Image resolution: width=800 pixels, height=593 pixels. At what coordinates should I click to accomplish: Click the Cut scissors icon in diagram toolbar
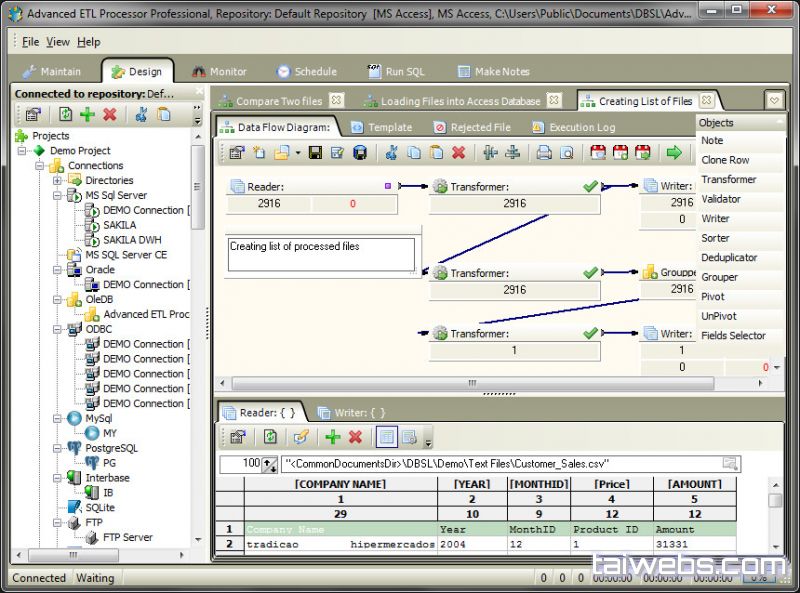(x=391, y=153)
